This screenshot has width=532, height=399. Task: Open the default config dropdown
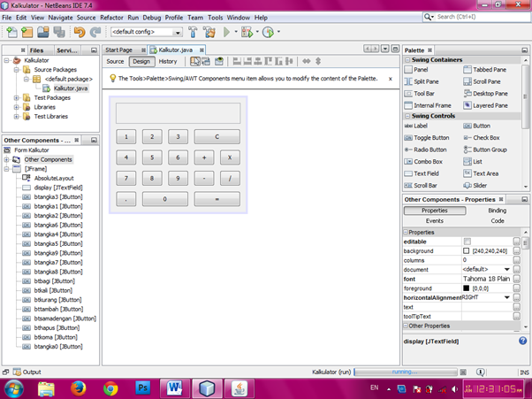[177, 32]
